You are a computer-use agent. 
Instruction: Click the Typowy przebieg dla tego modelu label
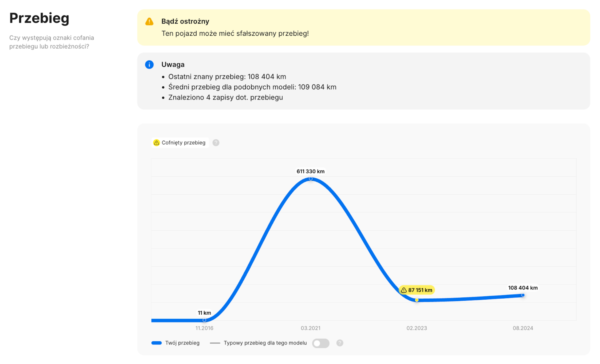[x=265, y=343]
